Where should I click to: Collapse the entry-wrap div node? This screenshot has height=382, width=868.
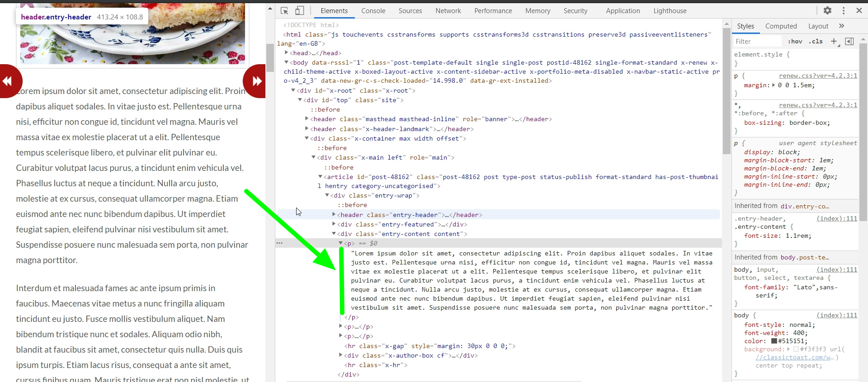327,195
